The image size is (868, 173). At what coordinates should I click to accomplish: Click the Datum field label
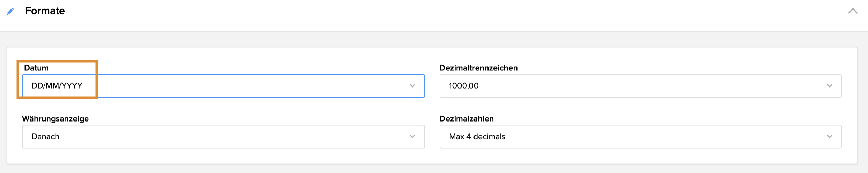coord(36,68)
